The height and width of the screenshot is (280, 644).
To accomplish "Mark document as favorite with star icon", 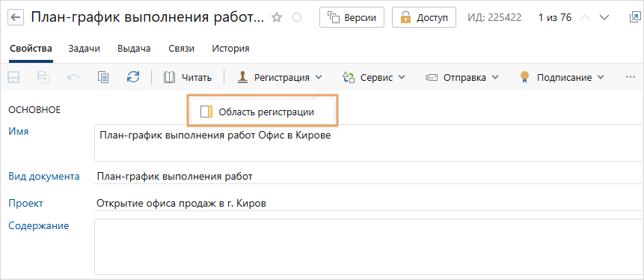I will click(277, 18).
